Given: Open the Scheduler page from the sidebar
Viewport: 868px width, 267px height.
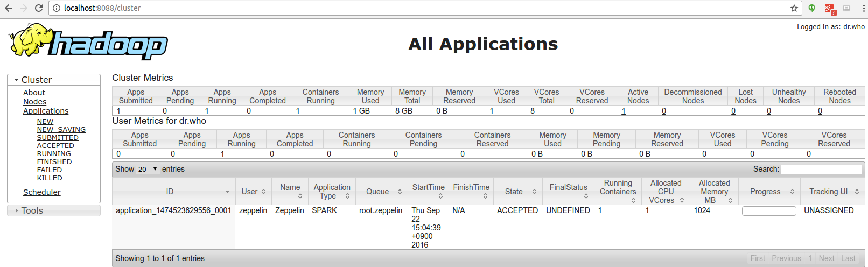Looking at the screenshot, I should (x=41, y=192).
